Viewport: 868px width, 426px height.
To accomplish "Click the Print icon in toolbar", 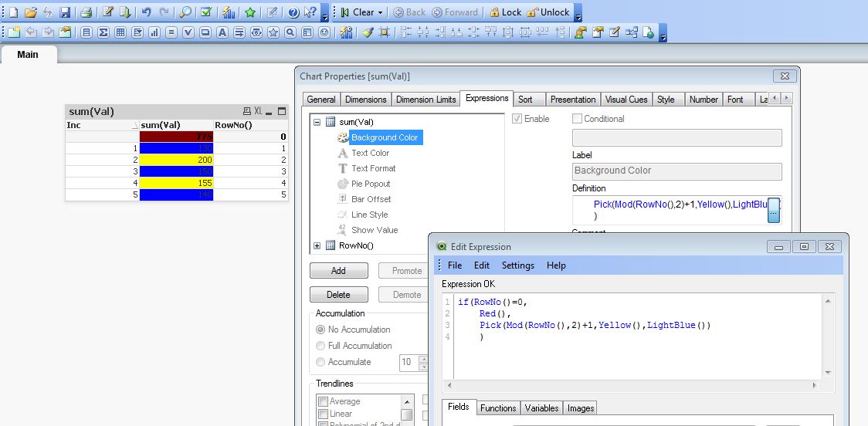I will (86, 12).
